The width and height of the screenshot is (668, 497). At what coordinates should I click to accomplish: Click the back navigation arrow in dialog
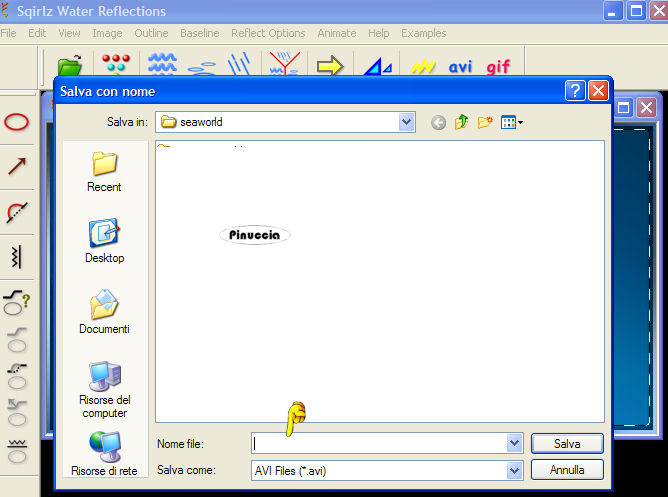point(438,123)
